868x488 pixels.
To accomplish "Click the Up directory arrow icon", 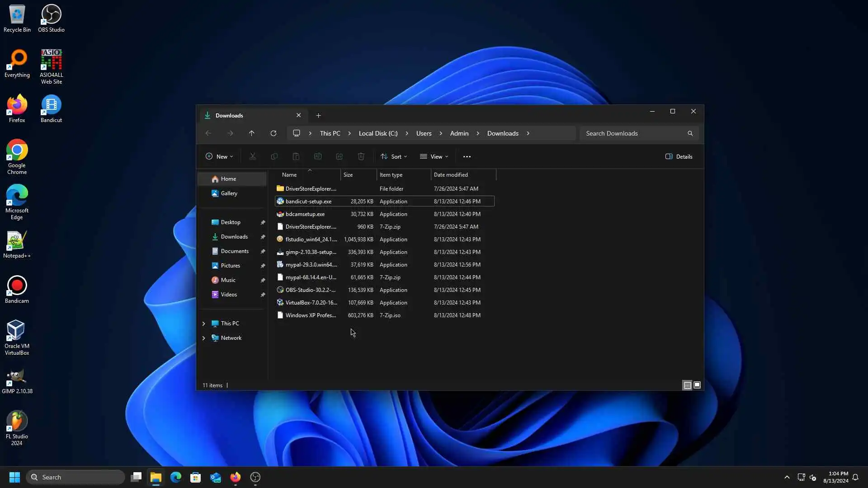I will (x=252, y=133).
